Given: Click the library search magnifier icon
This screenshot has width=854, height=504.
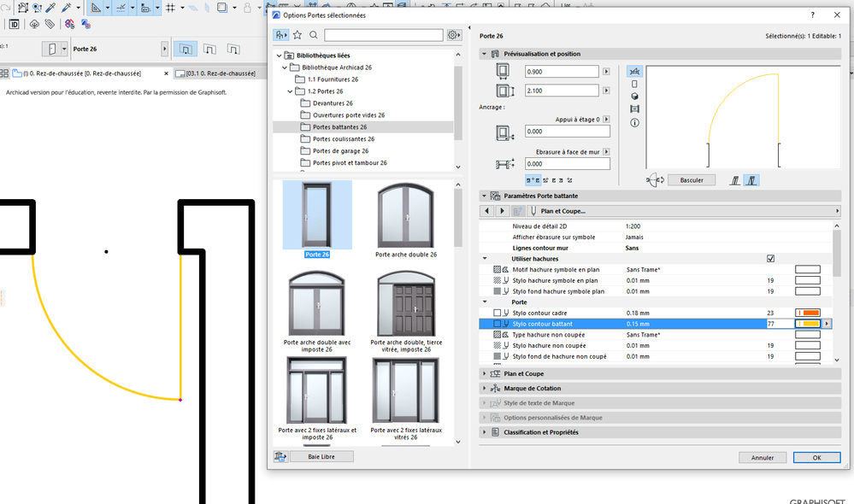Looking at the screenshot, I should coord(313,35).
